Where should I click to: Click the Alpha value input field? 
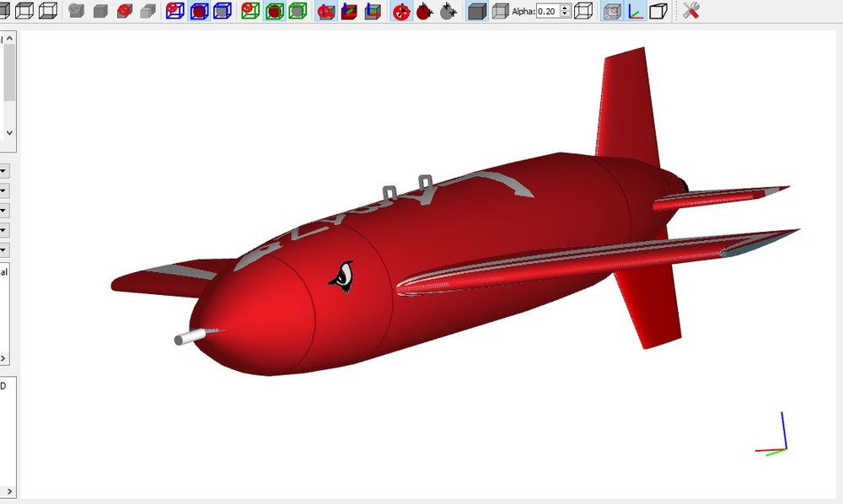click(548, 11)
